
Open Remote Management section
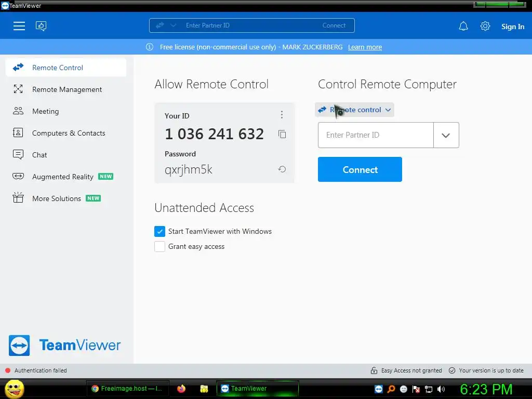click(x=66, y=89)
